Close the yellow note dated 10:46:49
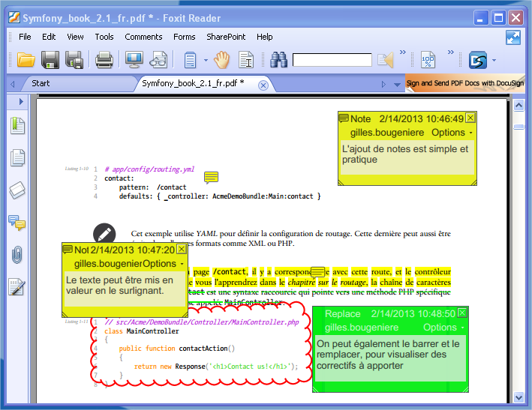The width and height of the screenshot is (532, 410). (x=470, y=118)
